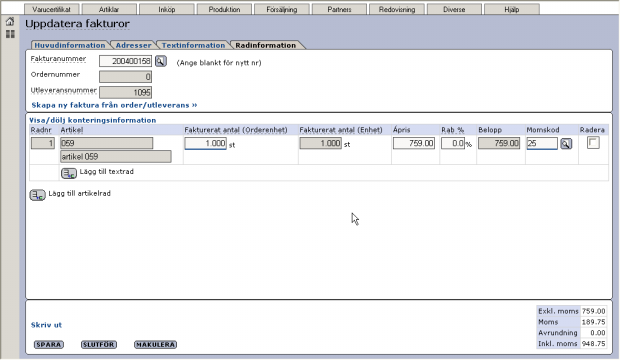The image size is (620, 360).
Task: Click the Artikel code field 059
Action: 106,143
